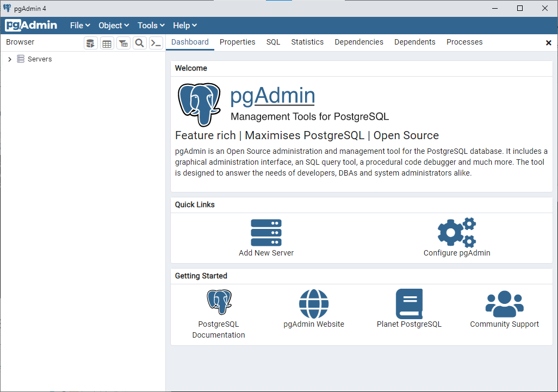The width and height of the screenshot is (558, 392).
Task: Open the Tools menu
Action: coord(151,26)
